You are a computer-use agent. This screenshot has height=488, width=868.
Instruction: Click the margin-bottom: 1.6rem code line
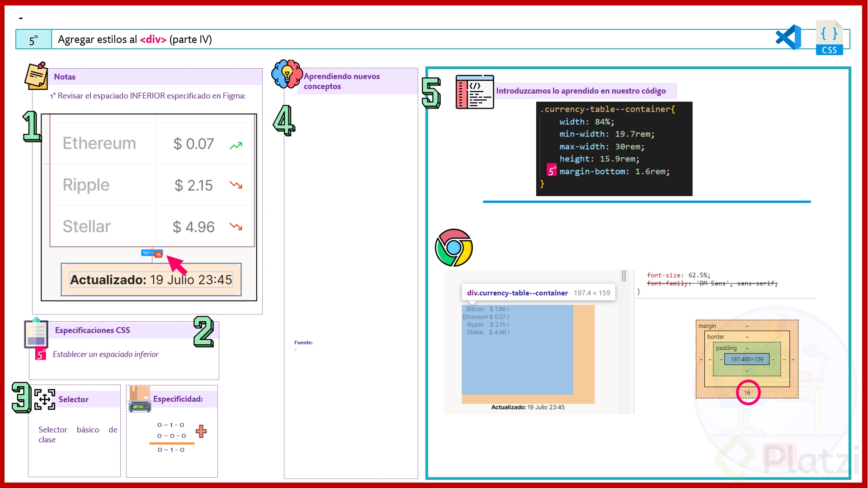[x=614, y=172]
